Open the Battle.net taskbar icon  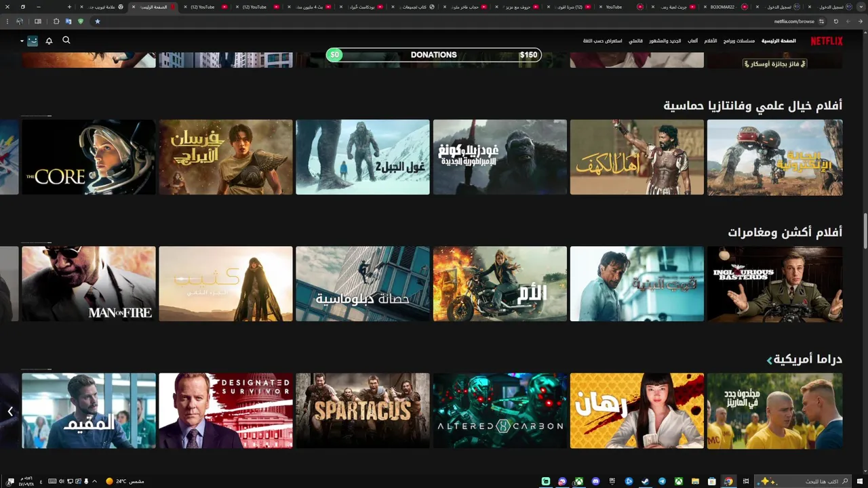[629, 481]
